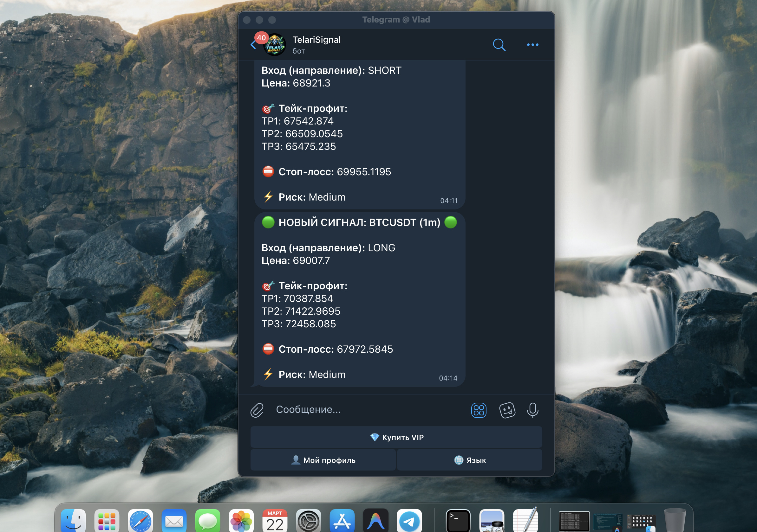The image size is (757, 532).
Task: Toggle the bot keyboard commands icon
Action: tap(479, 410)
